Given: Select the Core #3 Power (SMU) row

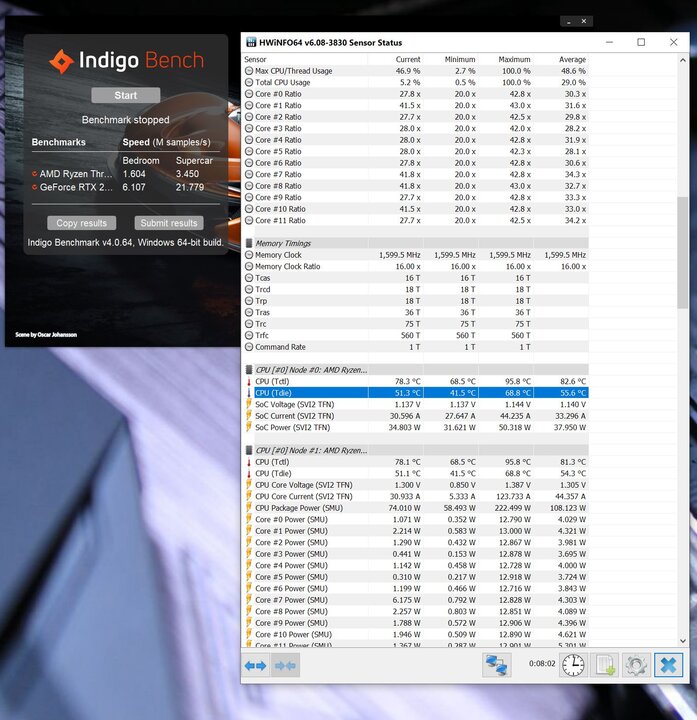Looking at the screenshot, I should 416,554.
